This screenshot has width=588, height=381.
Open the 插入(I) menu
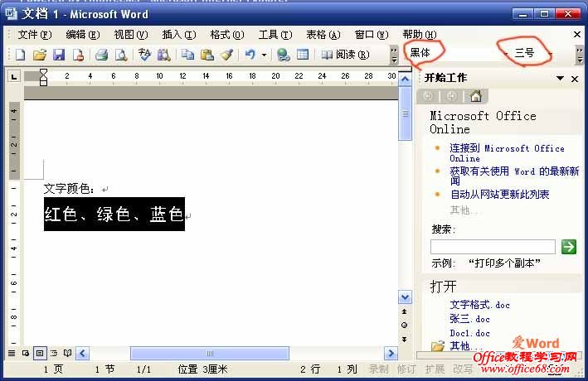tap(179, 35)
